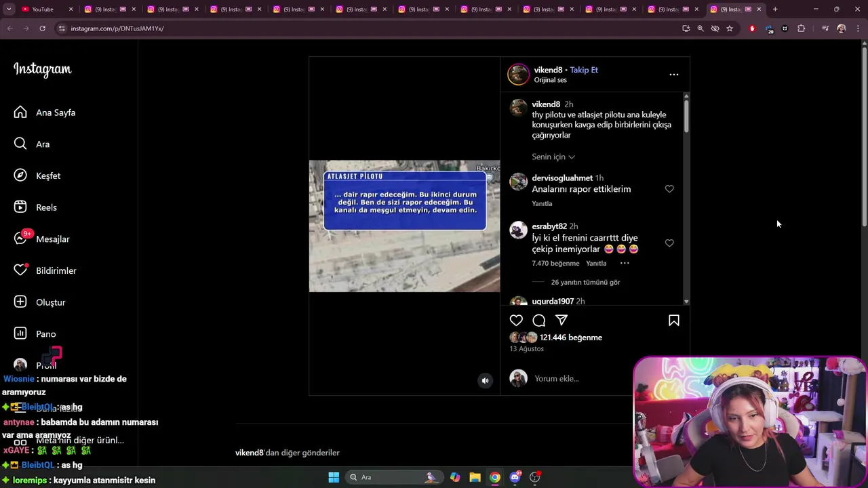Reply to dervisogluahmet via Yanıtla

(542, 203)
